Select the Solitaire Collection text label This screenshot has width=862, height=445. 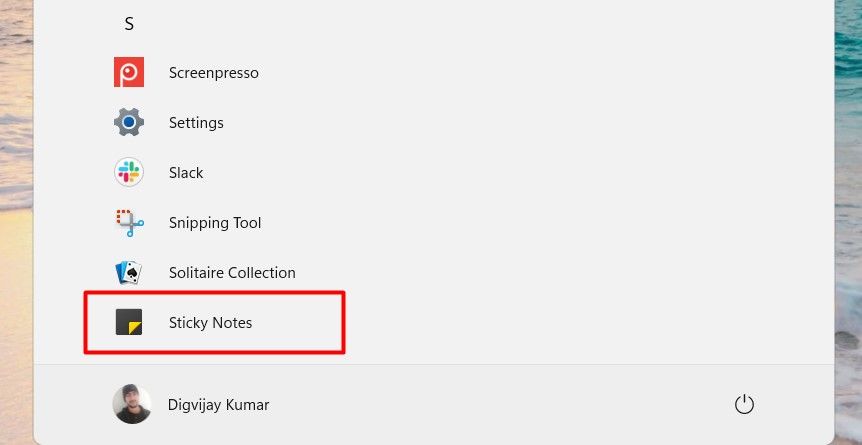[x=232, y=273]
